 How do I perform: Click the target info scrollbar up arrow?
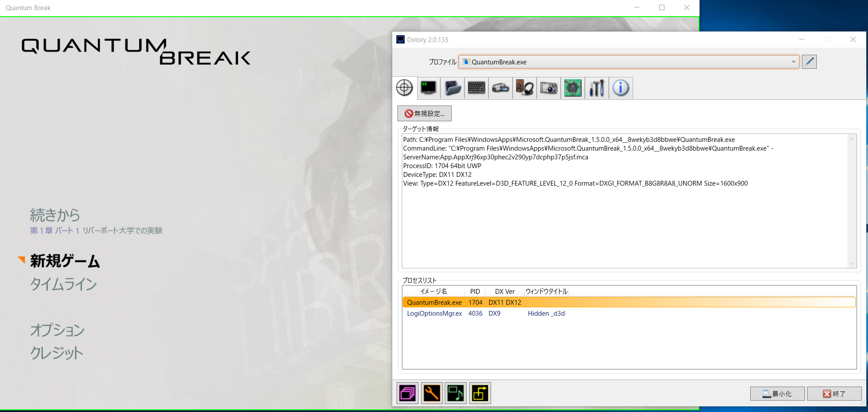pos(852,139)
